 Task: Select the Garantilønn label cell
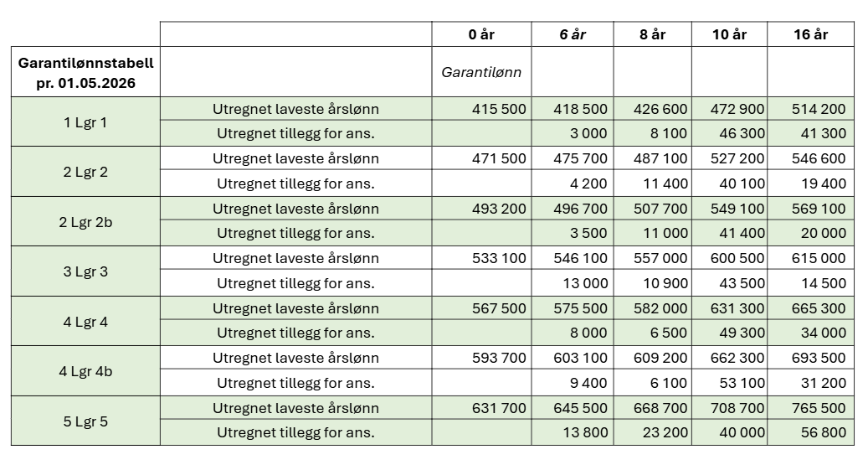click(481, 72)
